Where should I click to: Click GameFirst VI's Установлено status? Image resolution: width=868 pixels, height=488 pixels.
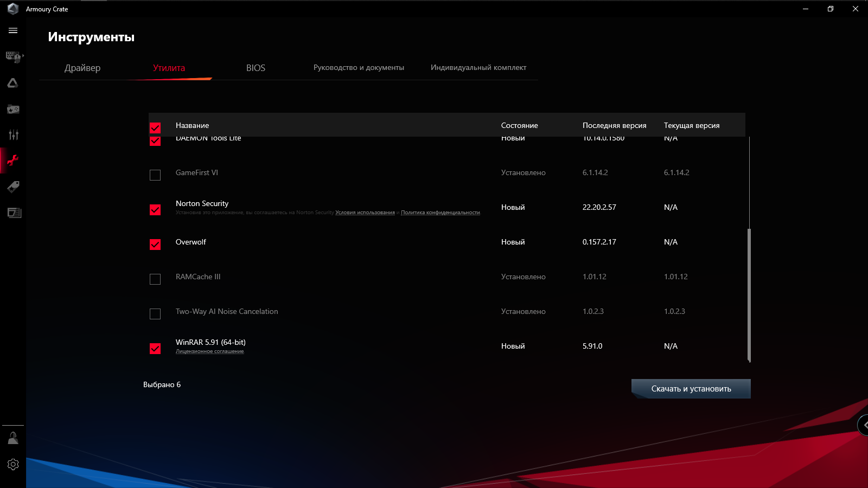[x=524, y=172]
